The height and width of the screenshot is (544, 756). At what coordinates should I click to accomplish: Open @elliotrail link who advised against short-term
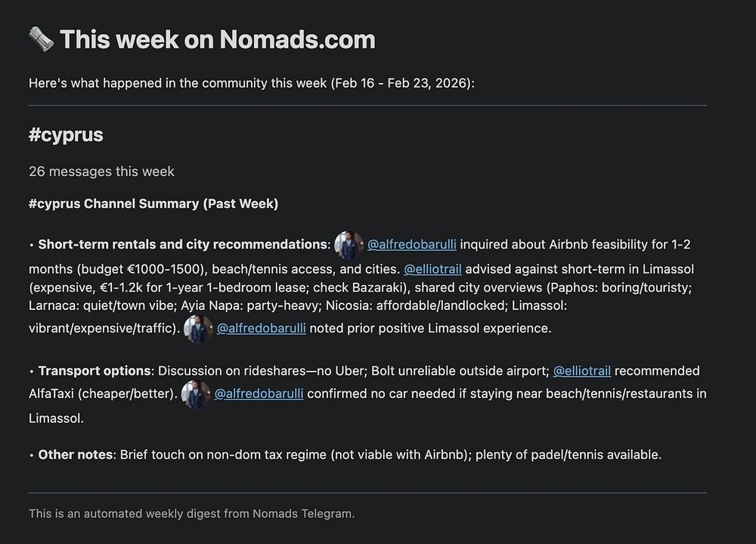coord(432,269)
